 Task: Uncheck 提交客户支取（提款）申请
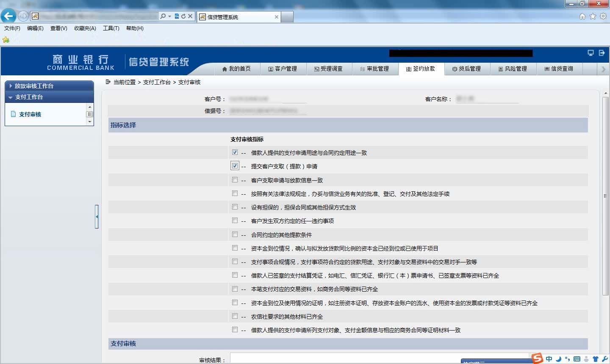235,165
